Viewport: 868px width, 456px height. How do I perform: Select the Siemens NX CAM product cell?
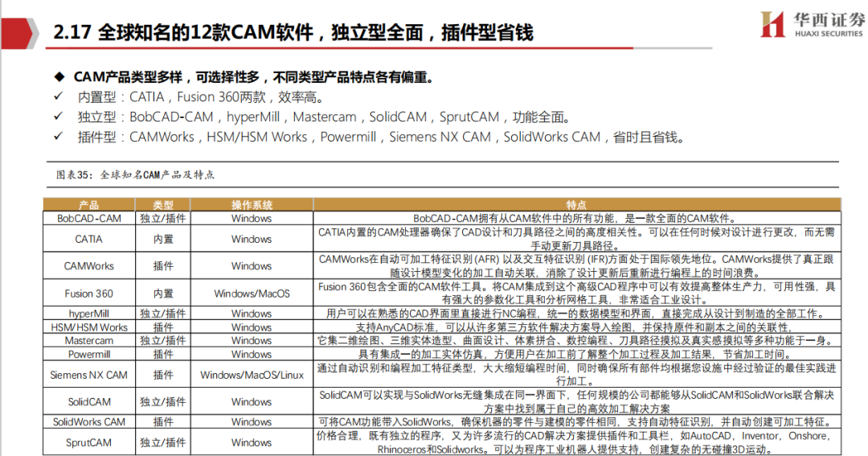coord(89,375)
